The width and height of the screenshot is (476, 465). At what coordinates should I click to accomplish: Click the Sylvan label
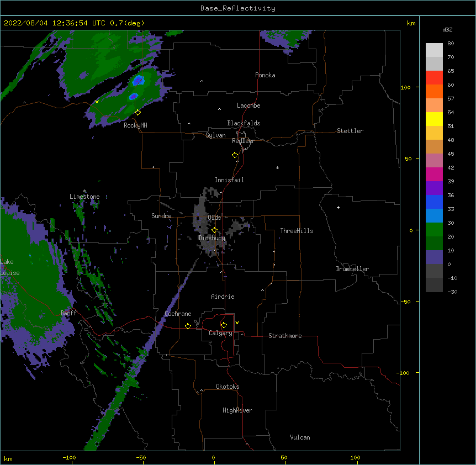pyautogui.click(x=215, y=135)
